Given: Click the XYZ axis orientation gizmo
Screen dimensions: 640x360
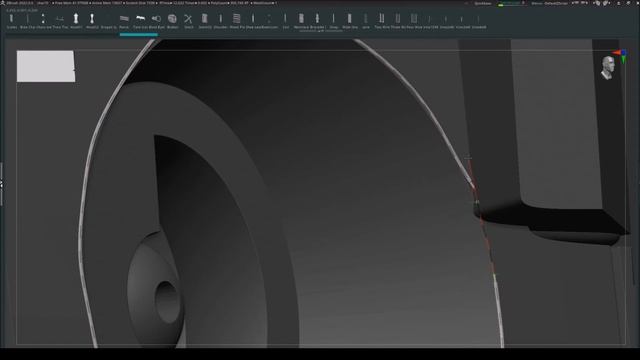Looking at the screenshot, I should pyautogui.click(x=620, y=56).
